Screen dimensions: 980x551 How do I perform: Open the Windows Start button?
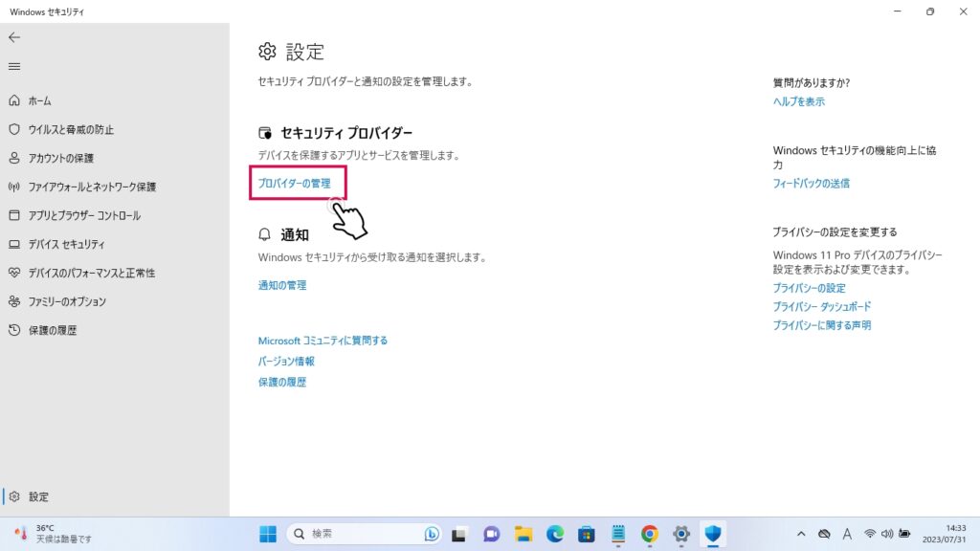[x=268, y=534]
